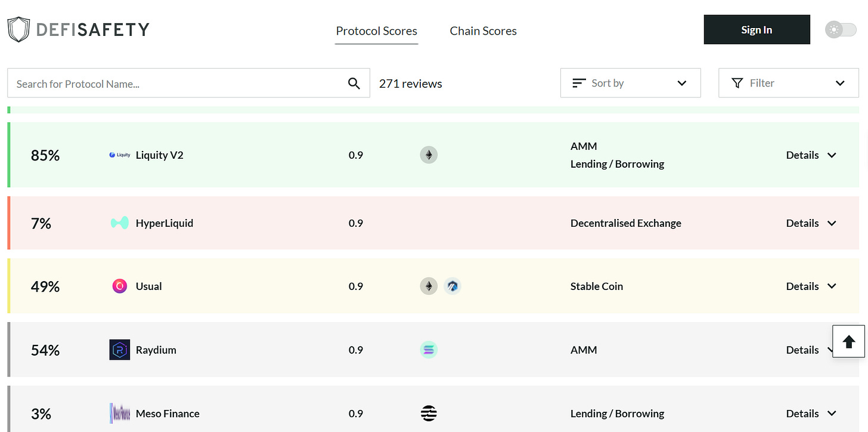
Task: Expand Details for HyperLiquid
Action: point(811,223)
